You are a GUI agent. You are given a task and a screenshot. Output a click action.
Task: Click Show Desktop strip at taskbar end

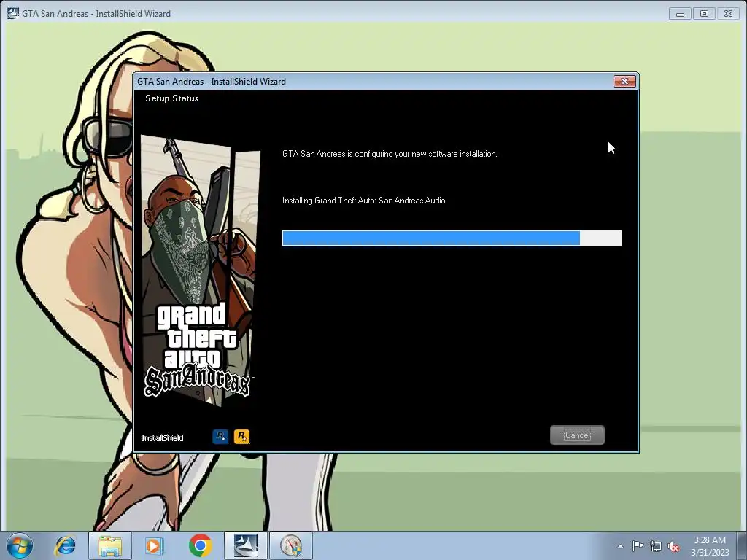pyautogui.click(x=742, y=545)
